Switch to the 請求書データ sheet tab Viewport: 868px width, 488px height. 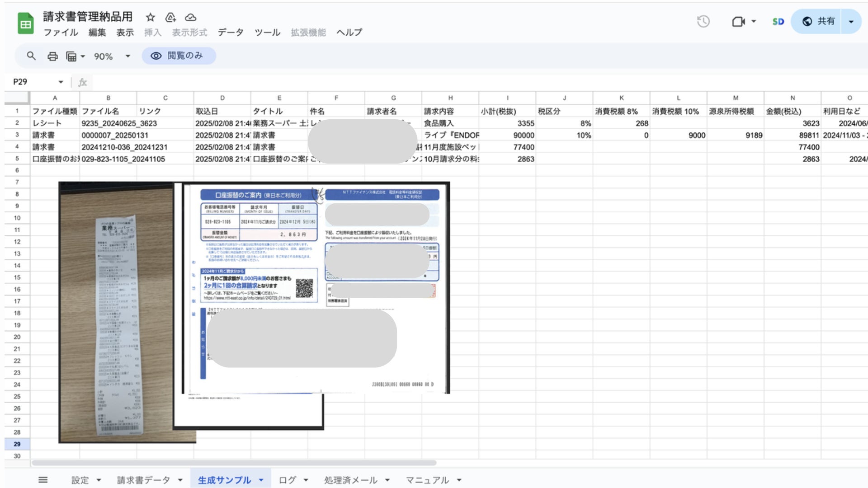pyautogui.click(x=143, y=480)
